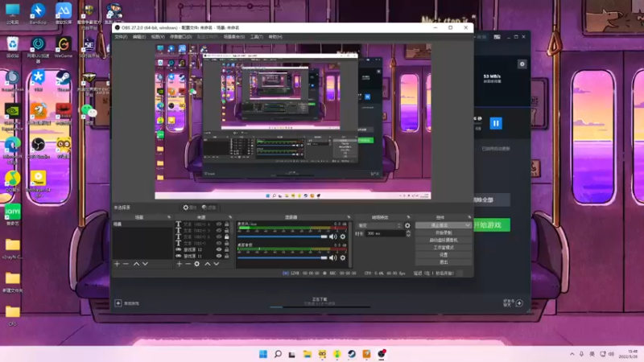
Task: Expand the Stop Streaming button dropdown arrow
Action: (468, 225)
